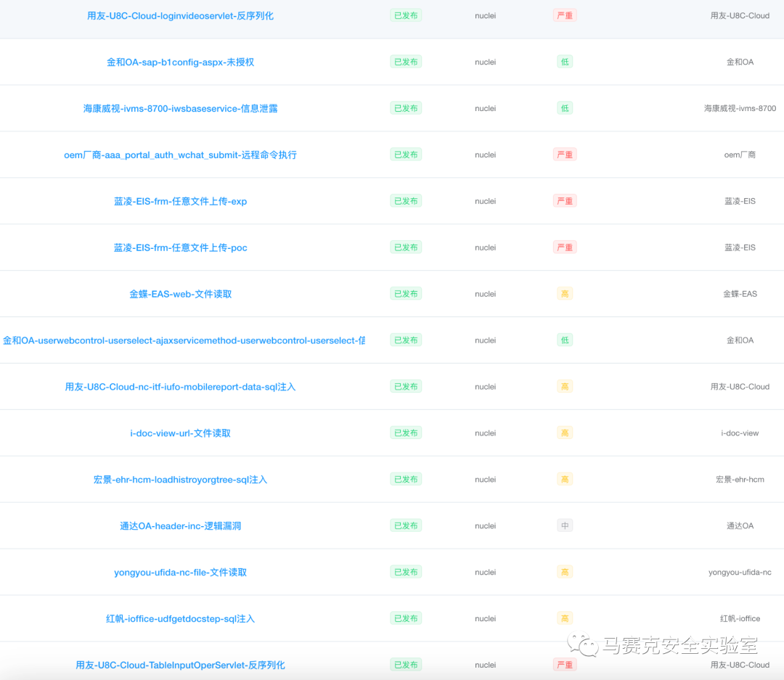Open 用友-U8C-Cloud-nc-itf-iufo-mobilereport-data-sql注入 link
This screenshot has width=784, height=680.
(180, 387)
